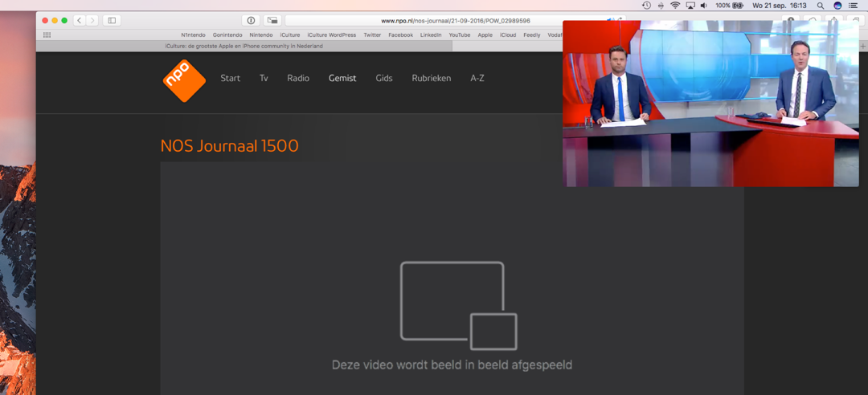Open Notification Center icon
868x395 pixels.
coord(853,6)
